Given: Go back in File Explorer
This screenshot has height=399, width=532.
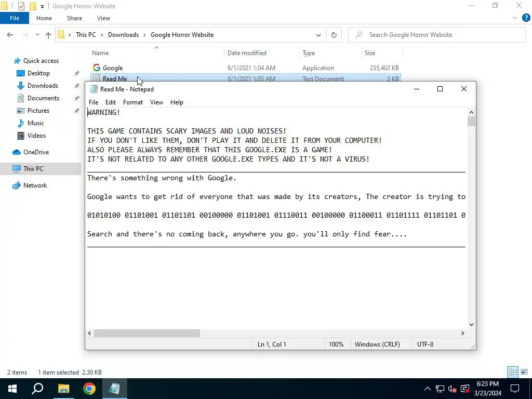Looking at the screenshot, I should pyautogui.click(x=10, y=35).
